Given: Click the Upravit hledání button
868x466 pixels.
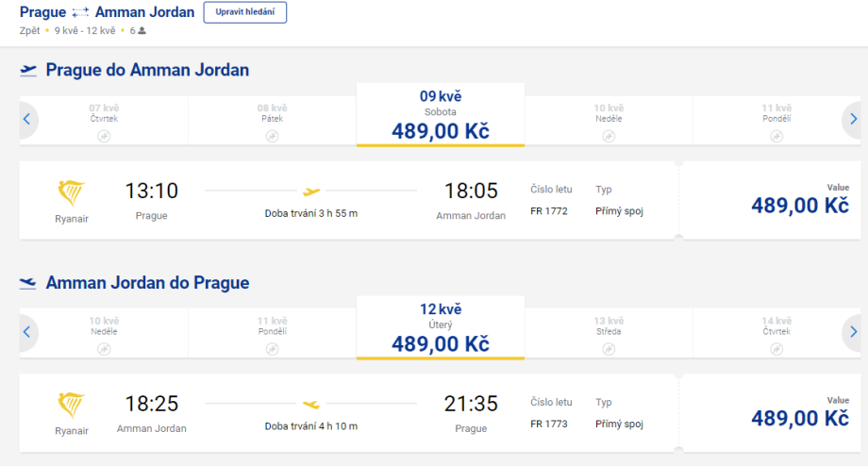Looking at the screenshot, I should [x=245, y=12].
